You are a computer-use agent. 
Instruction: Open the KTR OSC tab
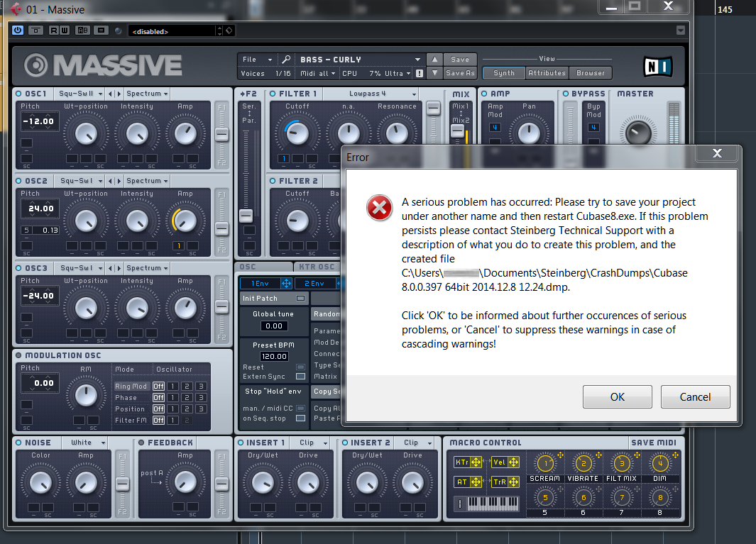coord(317,267)
